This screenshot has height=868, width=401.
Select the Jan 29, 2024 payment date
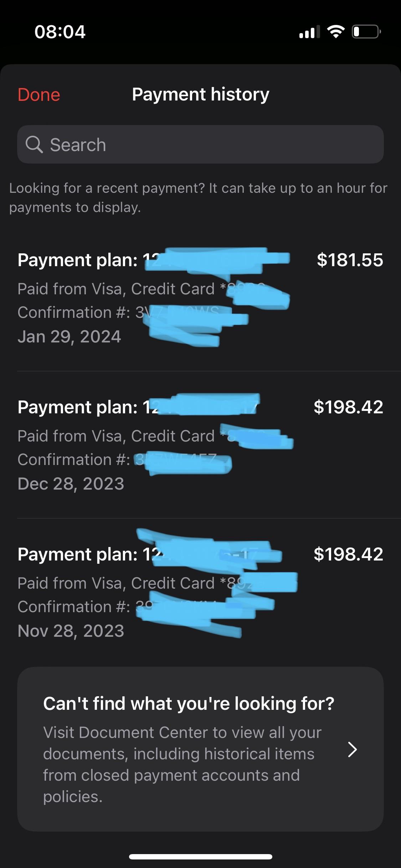70,337
